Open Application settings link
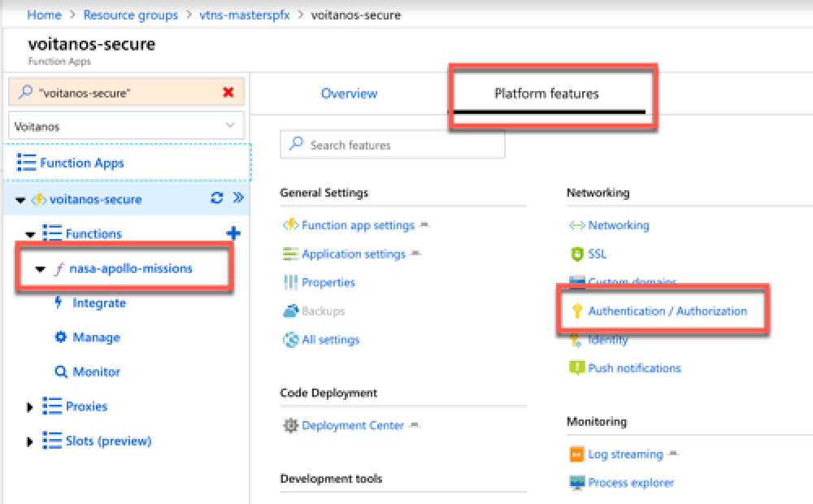Image resolution: width=813 pixels, height=504 pixels. pyautogui.click(x=354, y=254)
